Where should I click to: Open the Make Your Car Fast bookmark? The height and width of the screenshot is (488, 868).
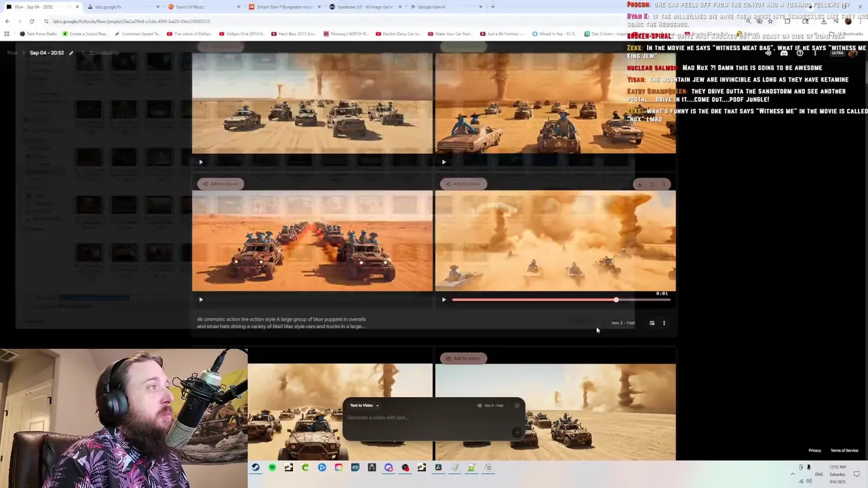click(450, 34)
